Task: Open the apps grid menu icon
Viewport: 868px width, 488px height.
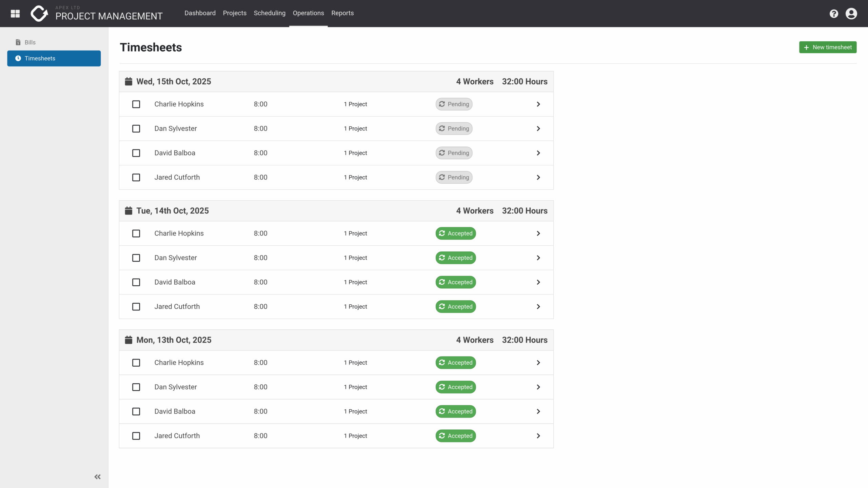Action: click(x=15, y=14)
